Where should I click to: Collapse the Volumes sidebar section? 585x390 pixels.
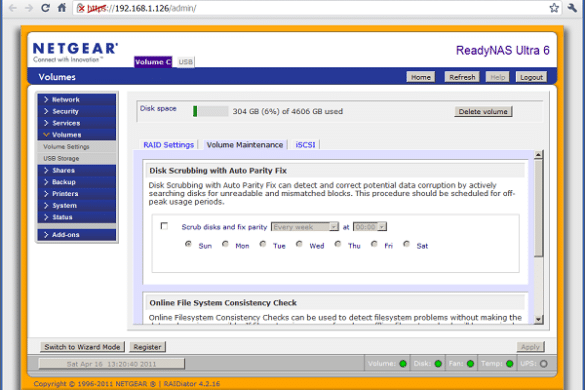pyautogui.click(x=77, y=135)
